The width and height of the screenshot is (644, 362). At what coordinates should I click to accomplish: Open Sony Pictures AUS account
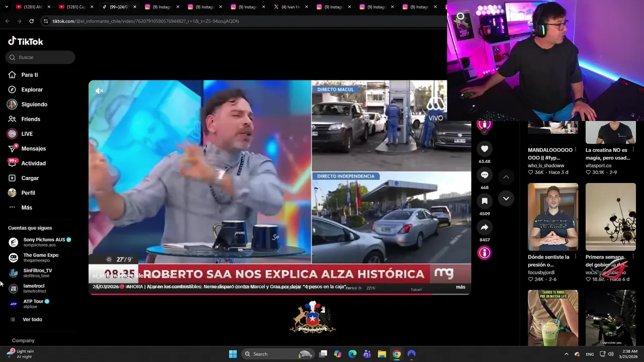[40, 242]
